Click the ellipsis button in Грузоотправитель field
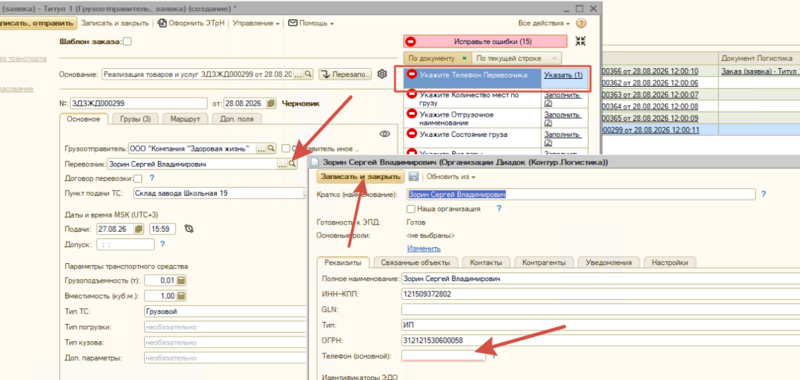Screen dimensions: 800x380 coord(261,148)
